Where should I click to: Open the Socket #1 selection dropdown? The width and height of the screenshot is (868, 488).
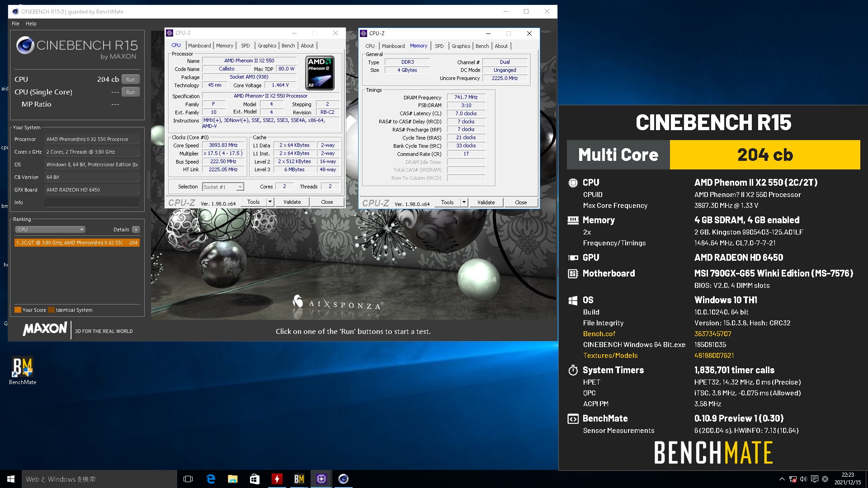pos(223,187)
